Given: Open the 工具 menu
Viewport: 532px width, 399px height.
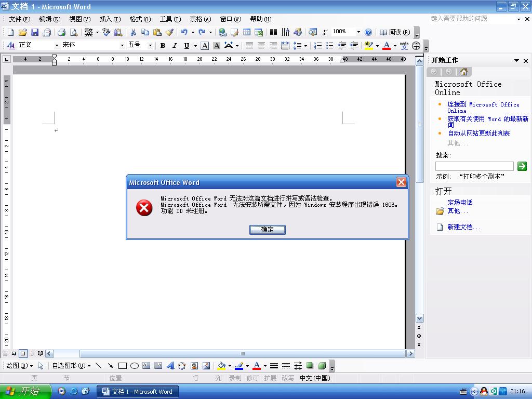Looking at the screenshot, I should click(170, 19).
